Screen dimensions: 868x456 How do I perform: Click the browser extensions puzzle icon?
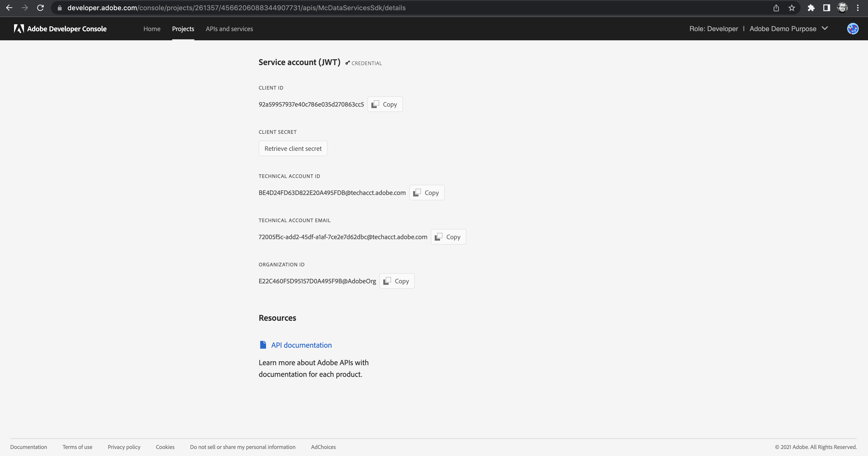(x=811, y=8)
